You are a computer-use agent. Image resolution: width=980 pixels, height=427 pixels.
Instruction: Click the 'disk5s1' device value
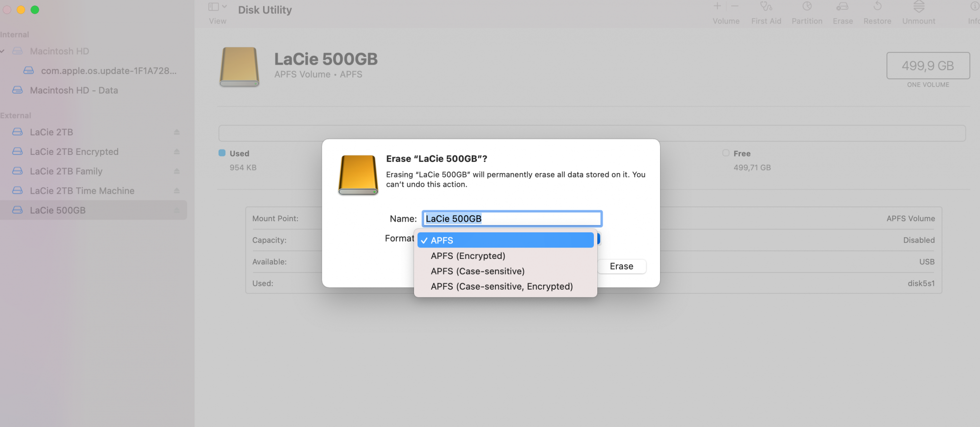pos(921,283)
